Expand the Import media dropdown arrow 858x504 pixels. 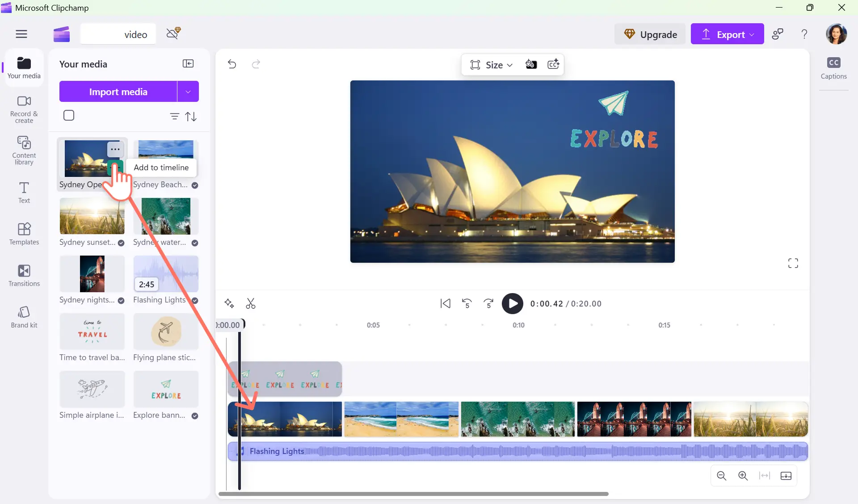point(188,92)
